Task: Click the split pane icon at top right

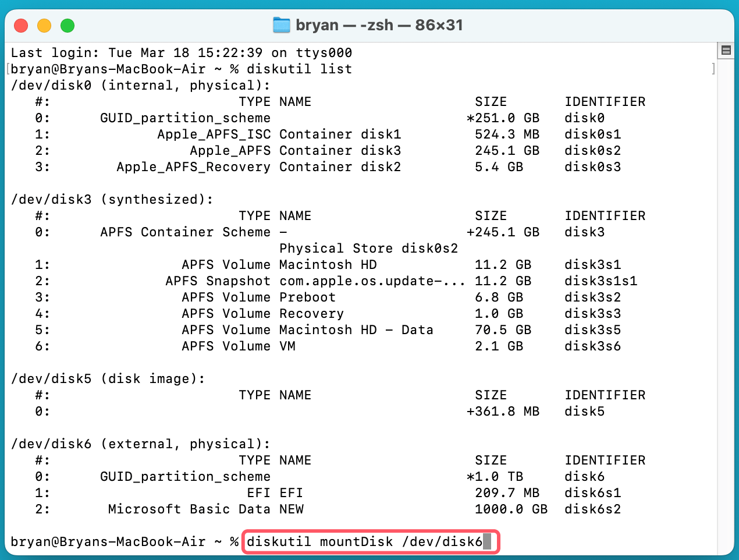Action: pos(726,50)
